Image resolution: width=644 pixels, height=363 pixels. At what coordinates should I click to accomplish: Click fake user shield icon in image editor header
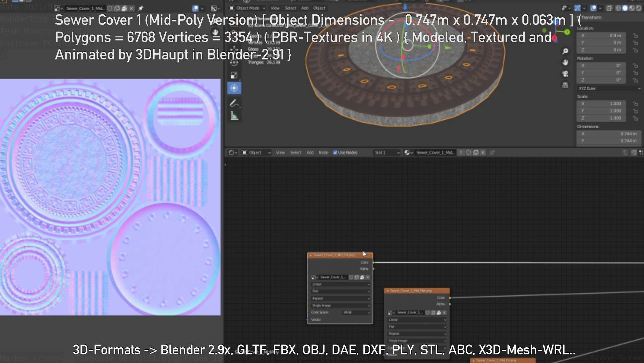(110, 8)
